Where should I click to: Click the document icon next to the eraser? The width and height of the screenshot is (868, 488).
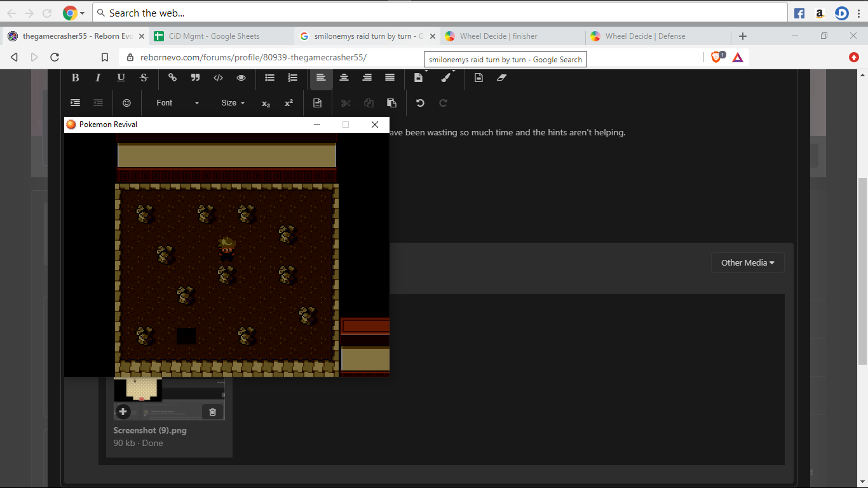tap(478, 78)
